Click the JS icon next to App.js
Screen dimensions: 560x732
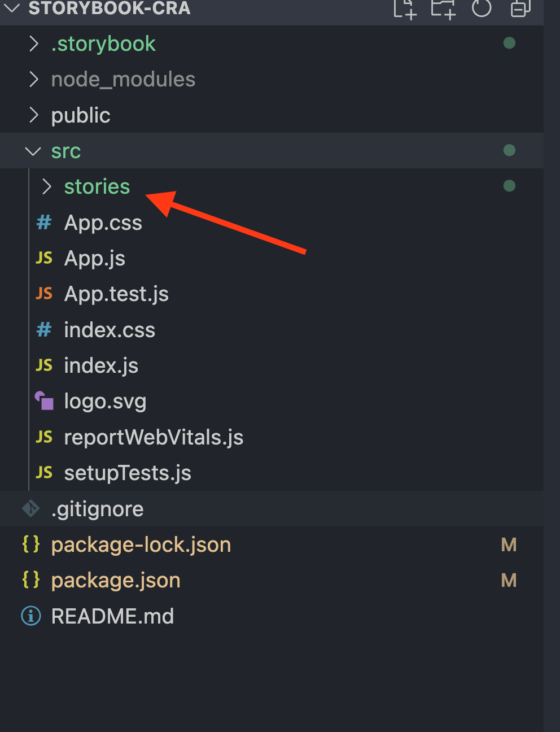43,258
